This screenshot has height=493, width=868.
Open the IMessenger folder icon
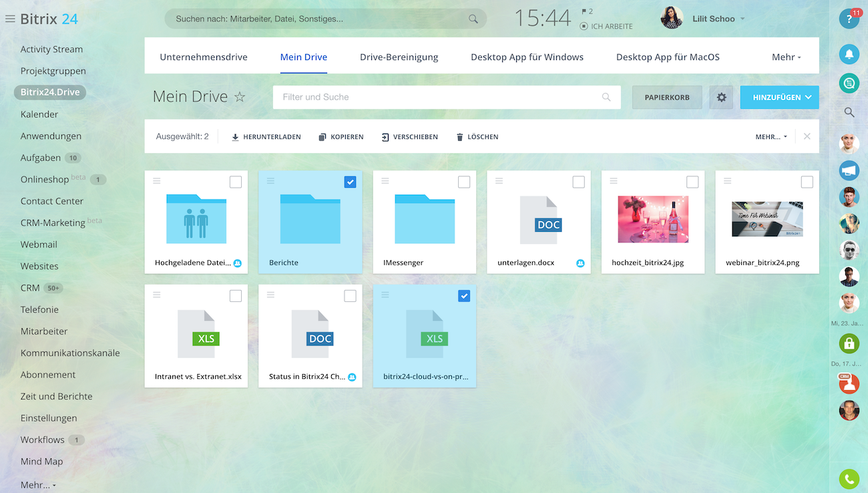pyautogui.click(x=425, y=218)
